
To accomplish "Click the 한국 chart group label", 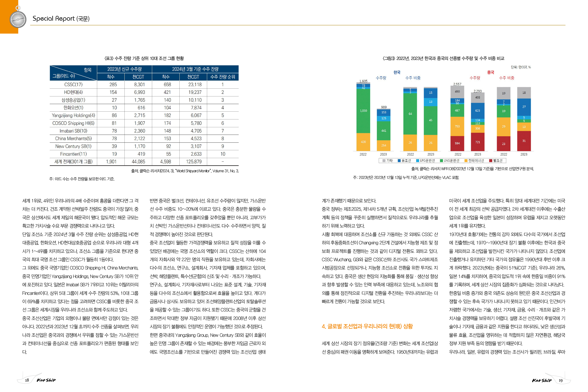I will [397, 72].
